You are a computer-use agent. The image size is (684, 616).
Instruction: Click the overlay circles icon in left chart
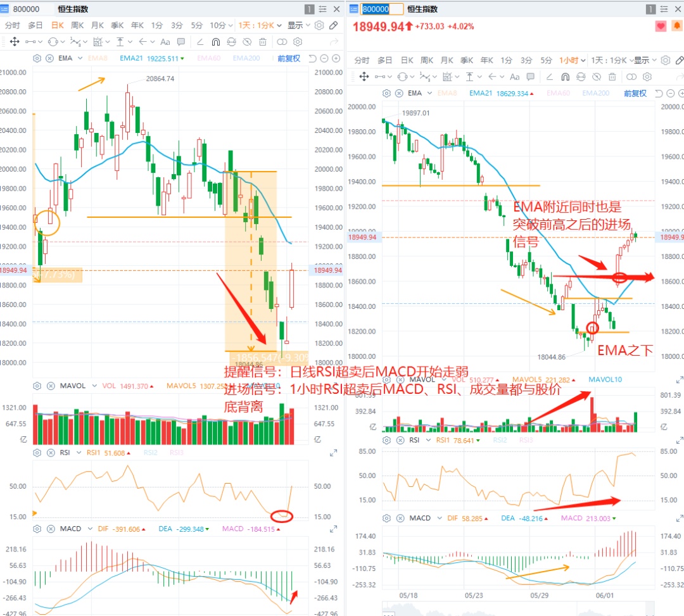point(282,42)
